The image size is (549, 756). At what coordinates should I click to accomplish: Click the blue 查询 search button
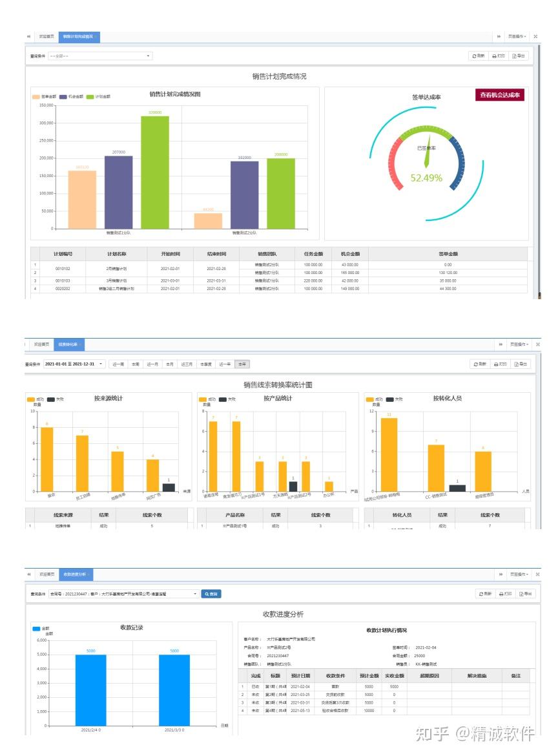coord(211,594)
